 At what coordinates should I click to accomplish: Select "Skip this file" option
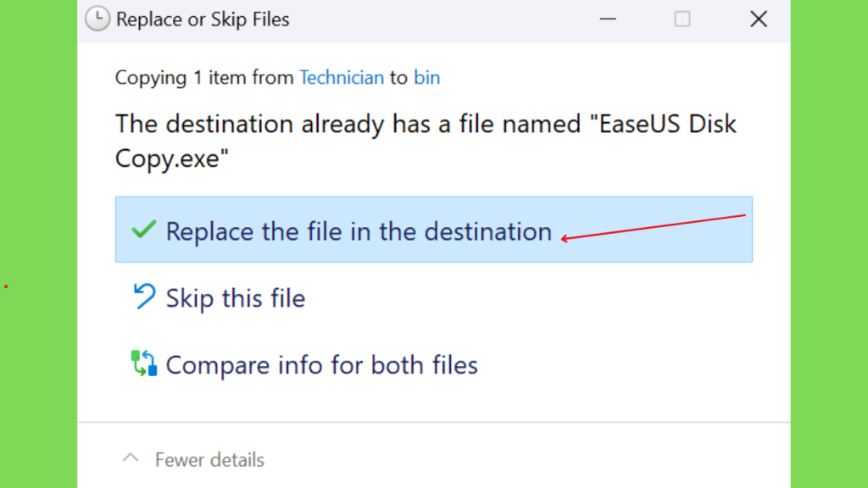(236, 298)
